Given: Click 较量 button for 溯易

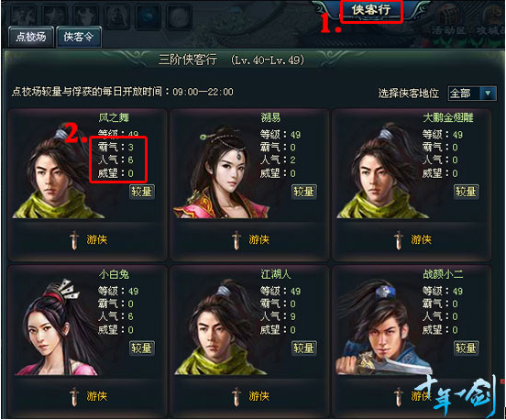Looking at the screenshot, I should [303, 192].
